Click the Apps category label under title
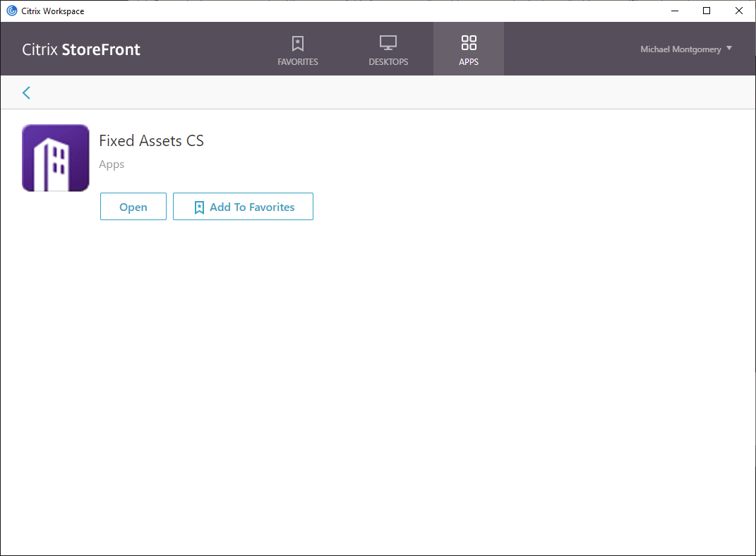Image resolution: width=756 pixels, height=556 pixels. (112, 164)
